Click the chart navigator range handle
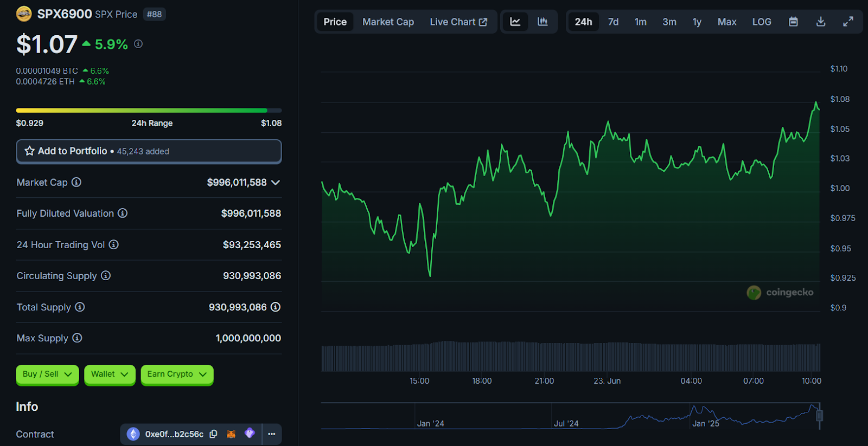The height and width of the screenshot is (446, 868). 819,416
